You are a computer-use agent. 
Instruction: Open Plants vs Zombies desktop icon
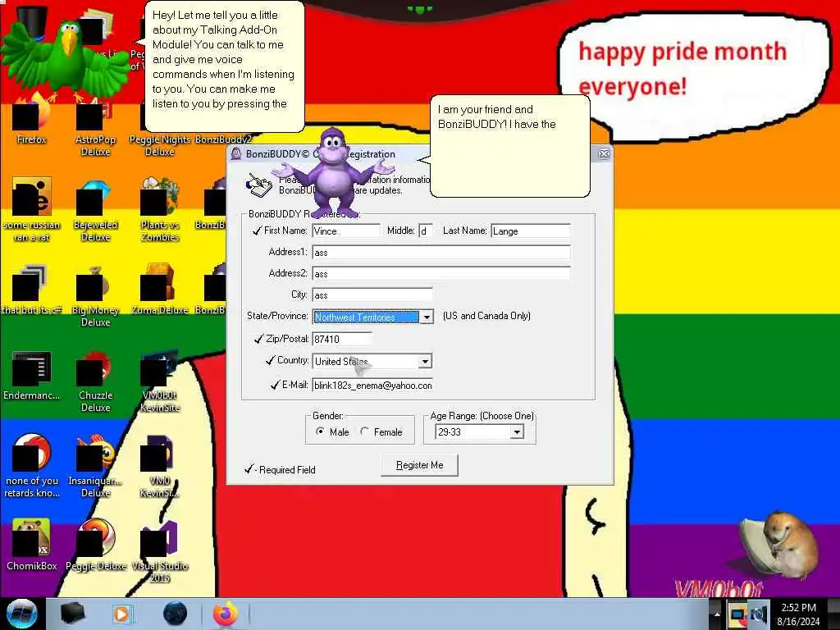pos(160,210)
